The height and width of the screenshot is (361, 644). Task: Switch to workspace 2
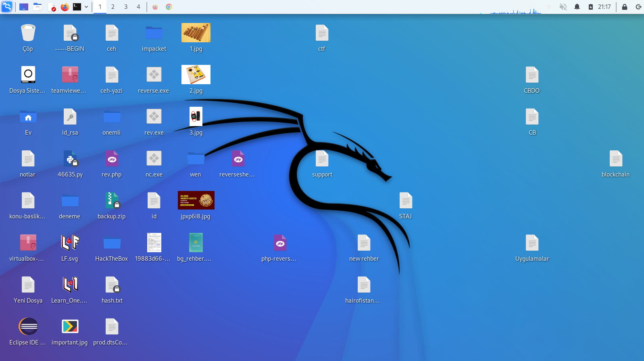113,7
